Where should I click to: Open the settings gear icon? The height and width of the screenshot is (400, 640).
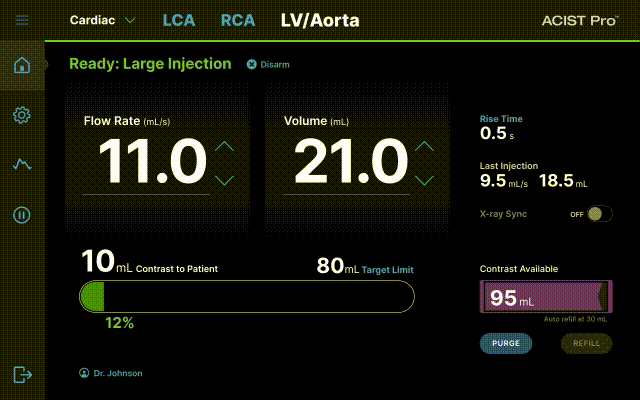[x=21, y=115]
